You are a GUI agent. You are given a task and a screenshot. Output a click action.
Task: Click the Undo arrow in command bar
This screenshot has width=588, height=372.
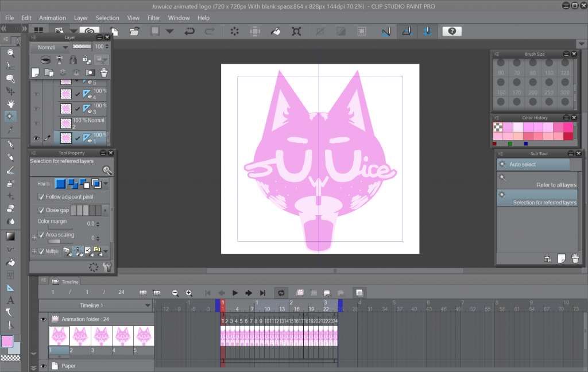pyautogui.click(x=189, y=31)
